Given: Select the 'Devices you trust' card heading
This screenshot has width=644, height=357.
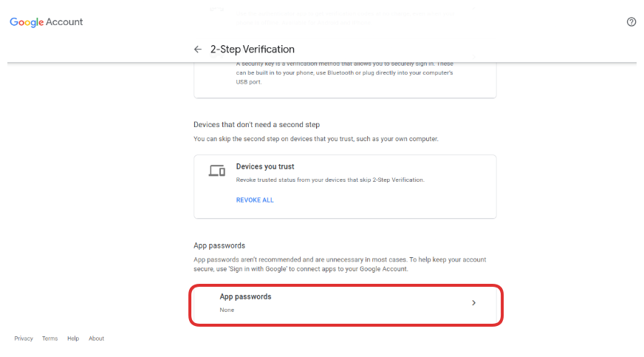Looking at the screenshot, I should click(265, 167).
